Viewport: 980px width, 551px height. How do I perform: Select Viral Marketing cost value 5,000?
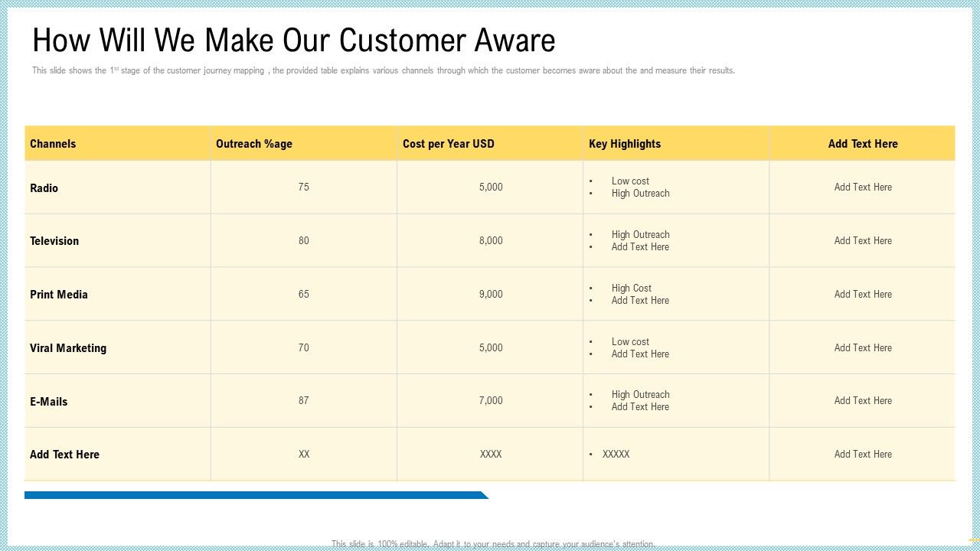(491, 348)
